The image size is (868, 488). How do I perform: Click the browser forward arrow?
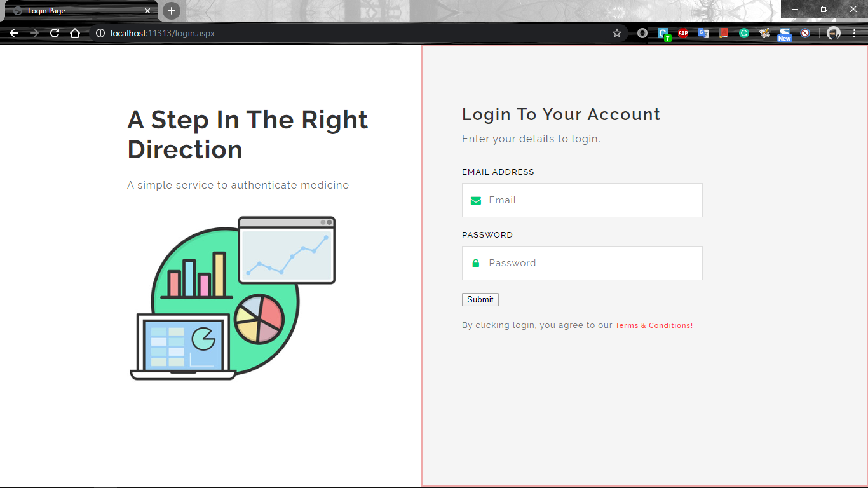(x=34, y=33)
